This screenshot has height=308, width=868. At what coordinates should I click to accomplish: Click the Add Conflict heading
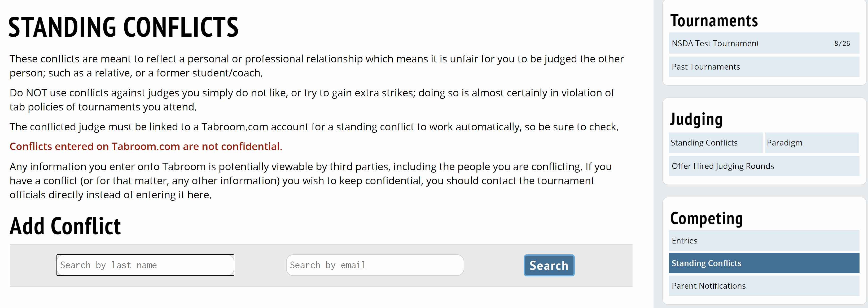point(65,226)
